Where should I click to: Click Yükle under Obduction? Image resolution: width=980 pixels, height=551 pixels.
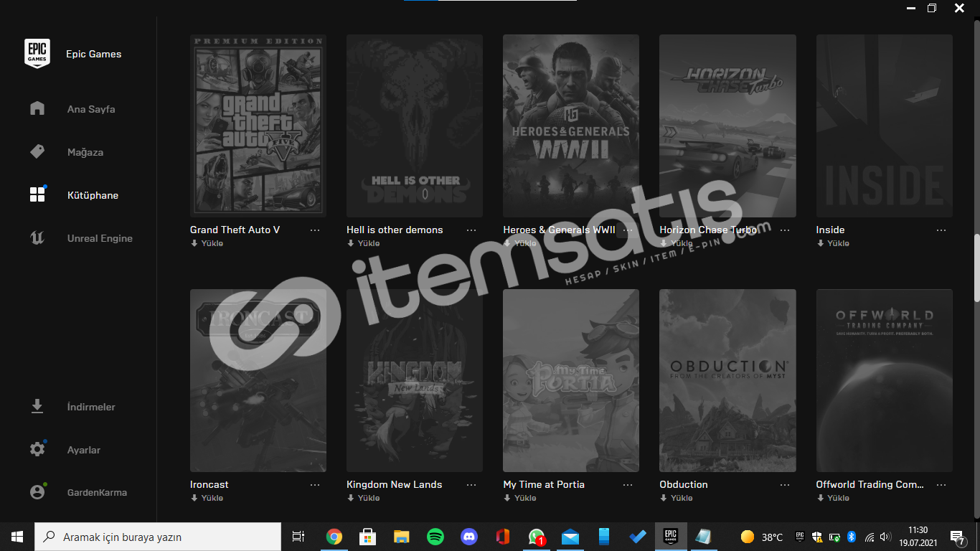[x=677, y=498]
